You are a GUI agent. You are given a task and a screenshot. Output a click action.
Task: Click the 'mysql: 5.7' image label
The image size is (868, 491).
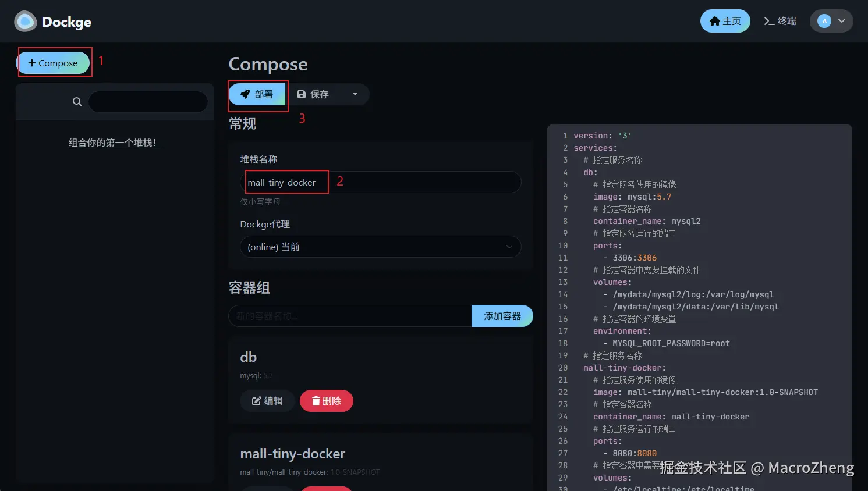tap(256, 376)
